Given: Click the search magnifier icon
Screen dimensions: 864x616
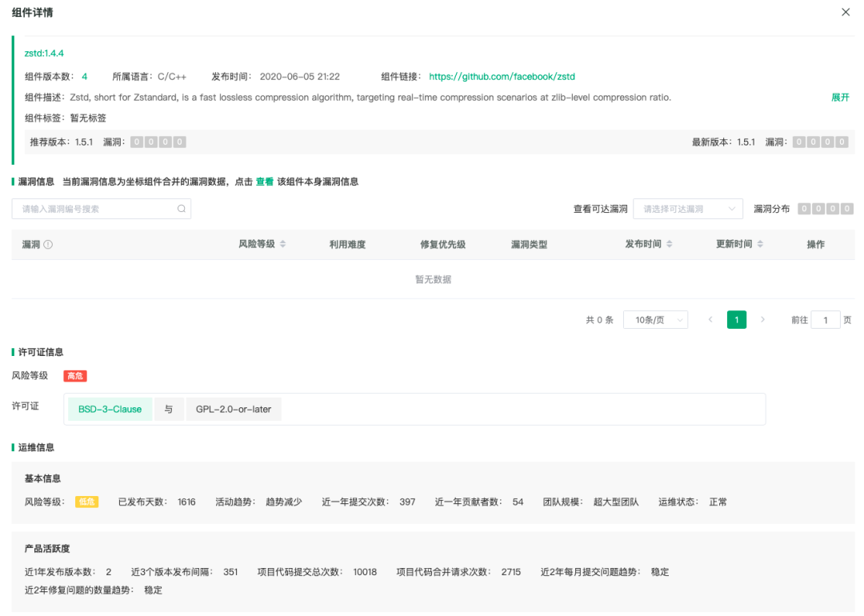Looking at the screenshot, I should point(182,209).
